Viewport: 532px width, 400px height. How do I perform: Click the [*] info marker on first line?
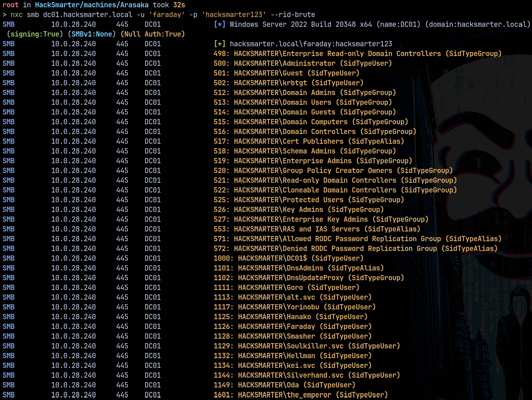point(219,24)
